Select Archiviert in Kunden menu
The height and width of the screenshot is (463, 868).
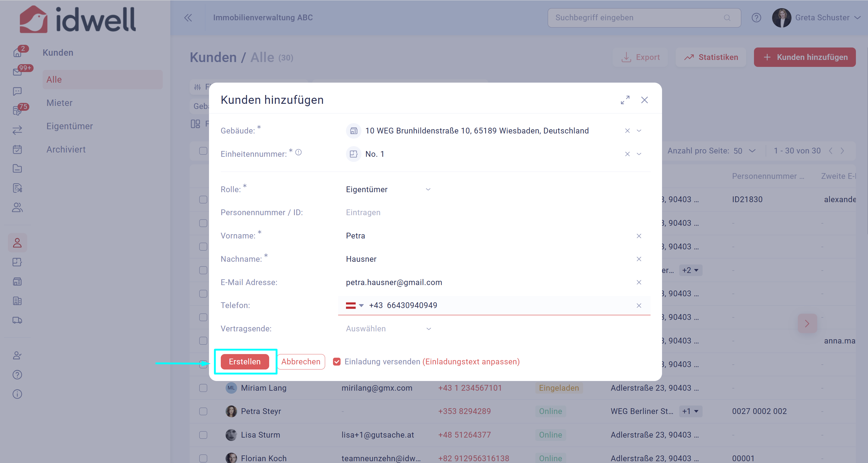pyautogui.click(x=66, y=149)
